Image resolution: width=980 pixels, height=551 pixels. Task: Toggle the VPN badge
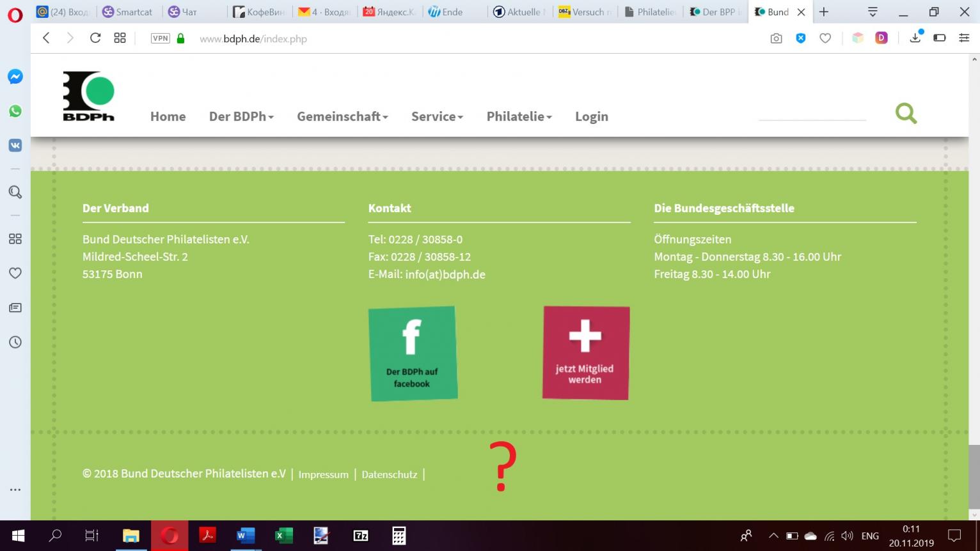pos(161,38)
